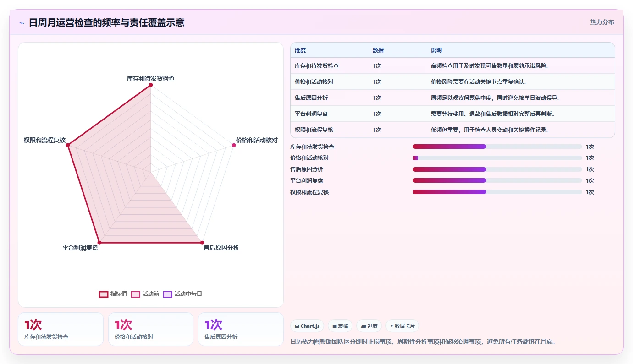Click the 维度 column header
Viewport: 633px width, 364px height.
(x=300, y=50)
